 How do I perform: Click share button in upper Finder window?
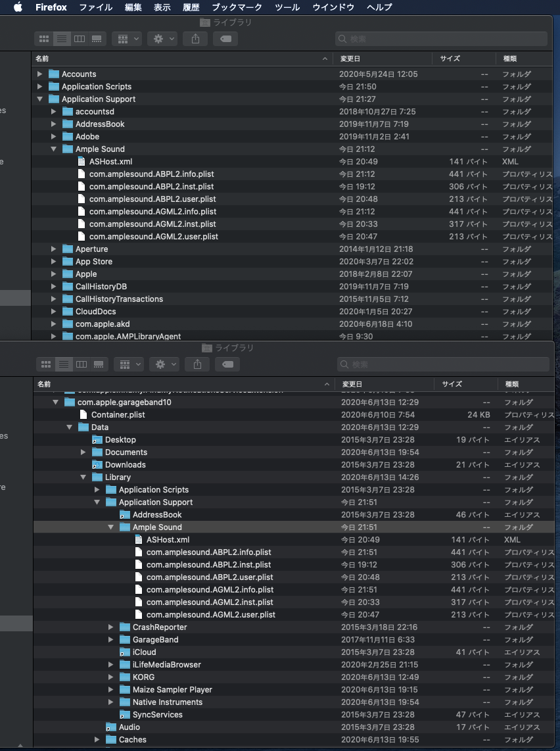pyautogui.click(x=195, y=39)
